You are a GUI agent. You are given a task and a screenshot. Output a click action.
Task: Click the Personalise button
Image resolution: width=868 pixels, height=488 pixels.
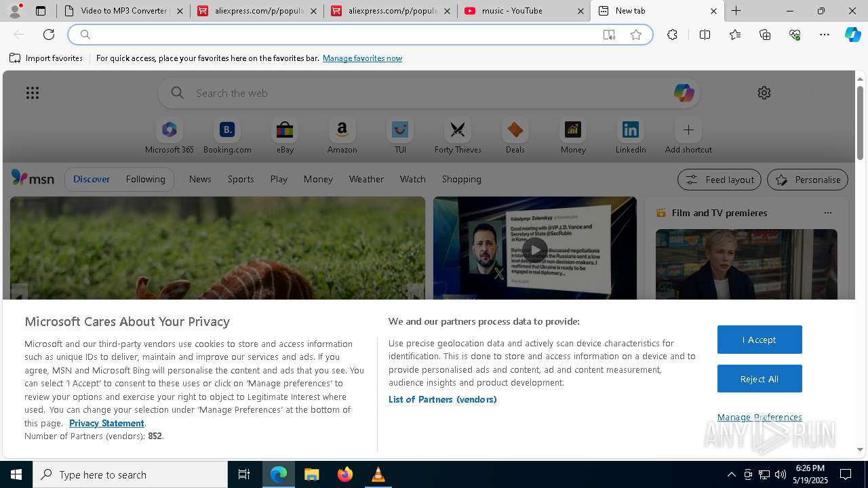(x=808, y=180)
